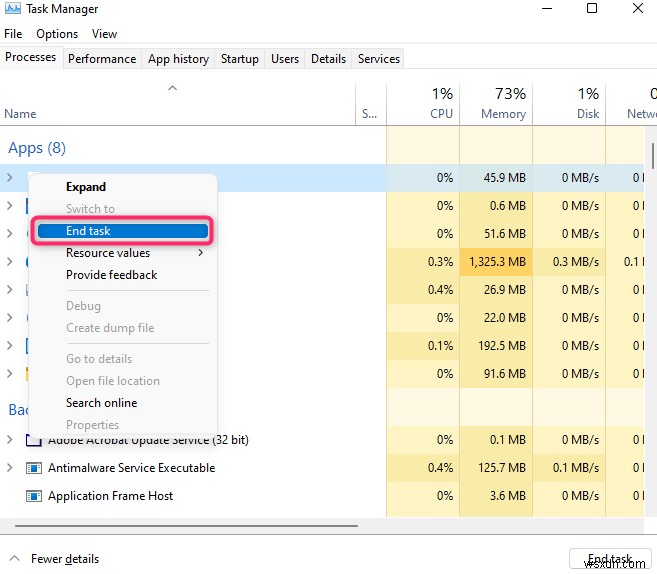This screenshot has width=657, height=574.
Task: Switch to the Performance tab
Action: click(x=102, y=59)
